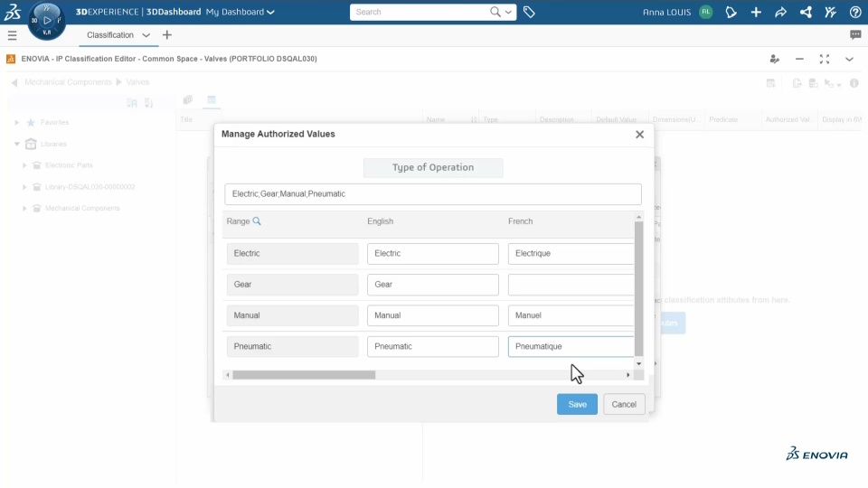The width and height of the screenshot is (868, 488).
Task: Click the Range search magnifier icon
Action: [257, 221]
